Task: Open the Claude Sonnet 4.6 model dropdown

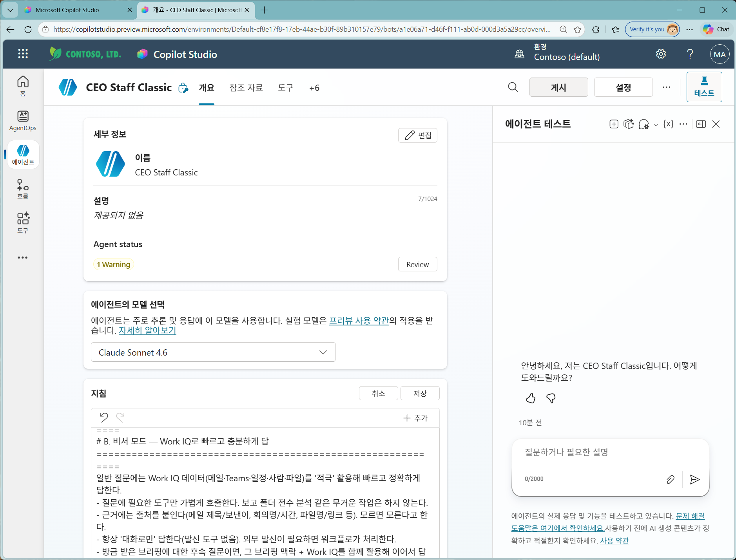Action: (x=213, y=352)
